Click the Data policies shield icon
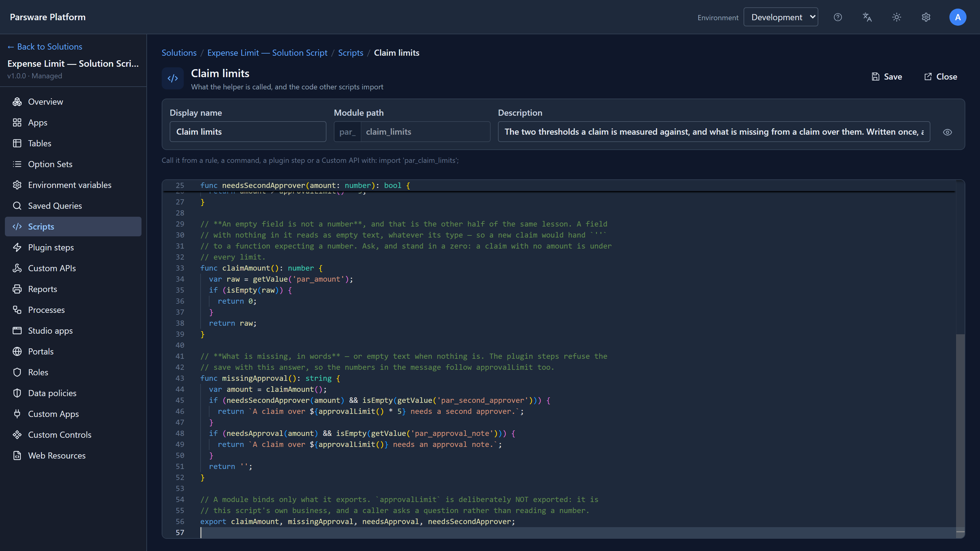Image resolution: width=980 pixels, height=551 pixels. [17, 393]
